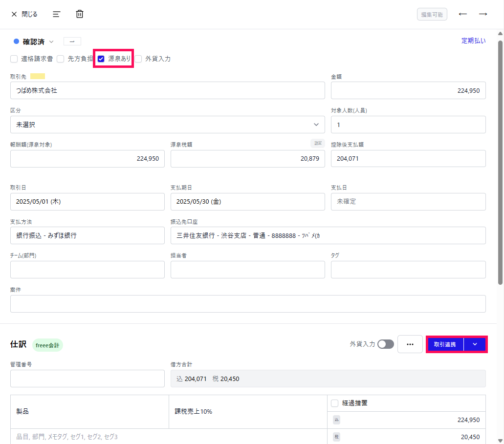Click the 込 amount cell 224,950
Screen dimensions: 504x444
coord(406,420)
